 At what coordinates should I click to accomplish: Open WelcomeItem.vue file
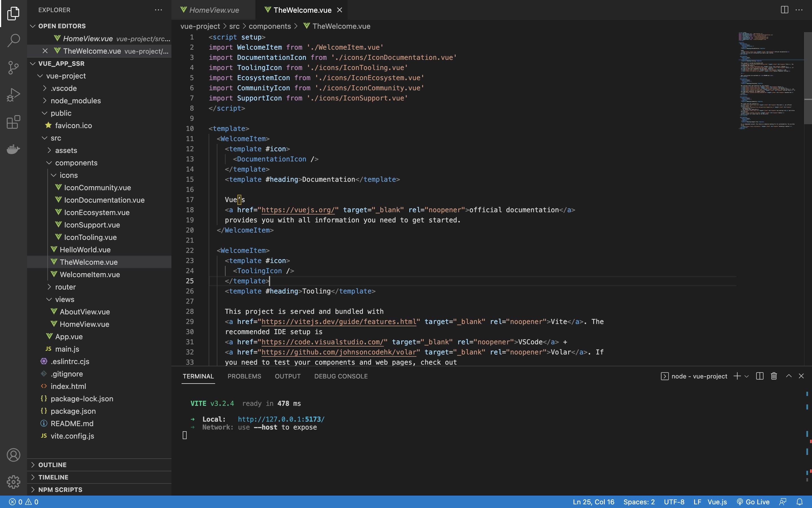[x=99, y=275]
